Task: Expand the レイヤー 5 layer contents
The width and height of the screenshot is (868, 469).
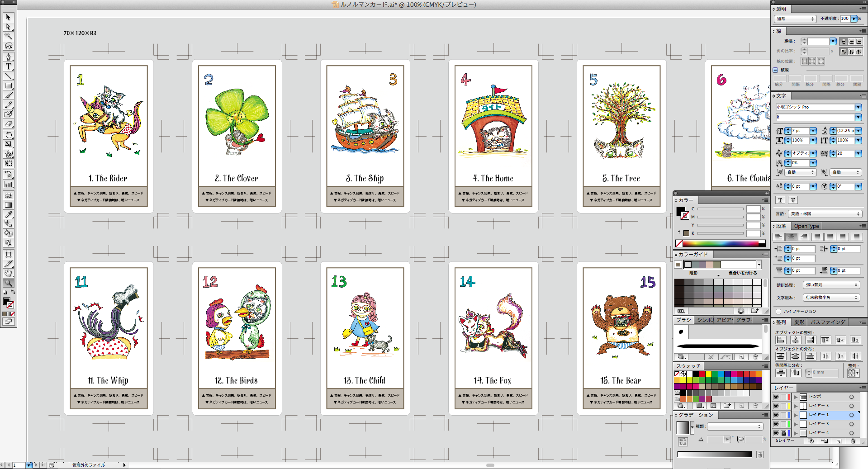Action: pos(796,406)
